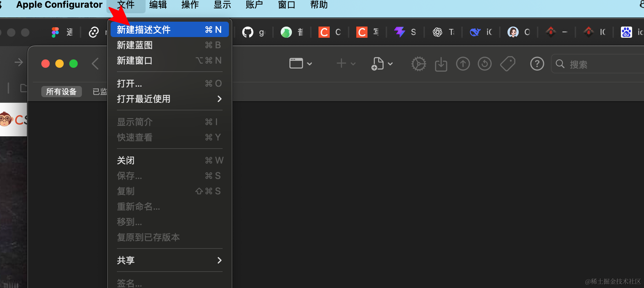Open the 操作 menu
The width and height of the screenshot is (644, 288).
click(190, 5)
